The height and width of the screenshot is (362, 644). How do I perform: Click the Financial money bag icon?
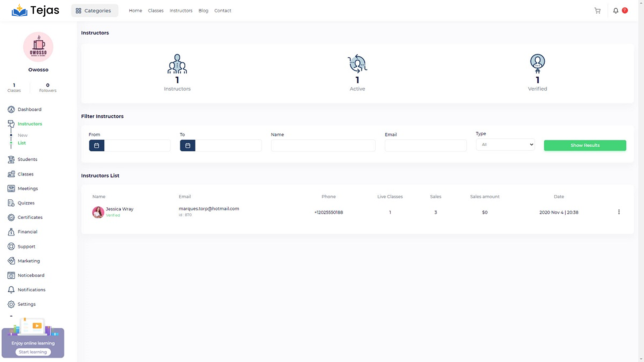[11, 232]
